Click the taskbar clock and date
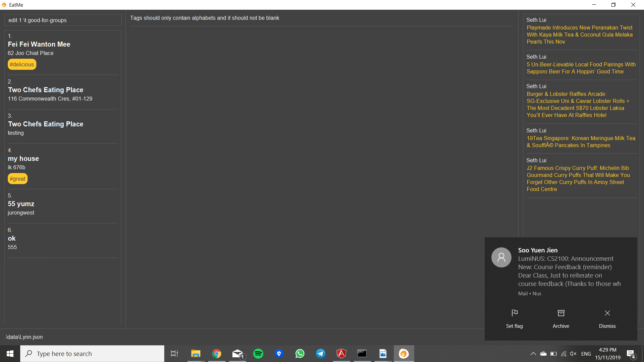The width and height of the screenshot is (644, 362). 608,354
